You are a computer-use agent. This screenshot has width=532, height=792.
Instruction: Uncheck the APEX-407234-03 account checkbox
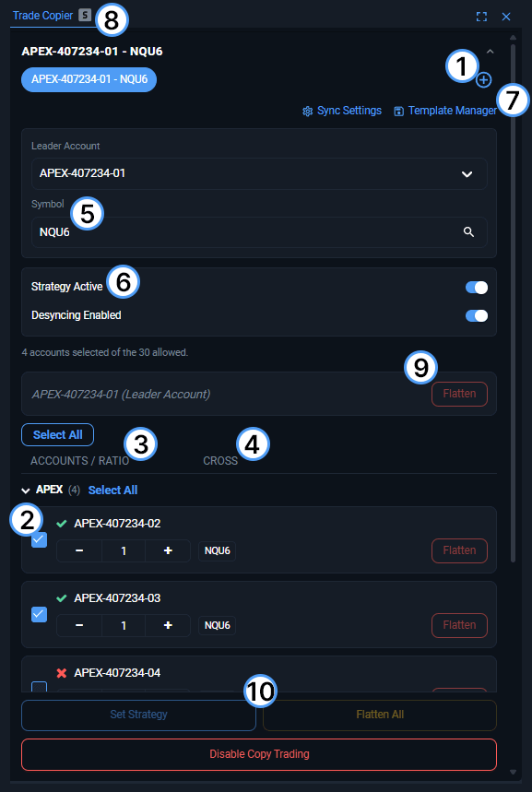tap(40, 615)
